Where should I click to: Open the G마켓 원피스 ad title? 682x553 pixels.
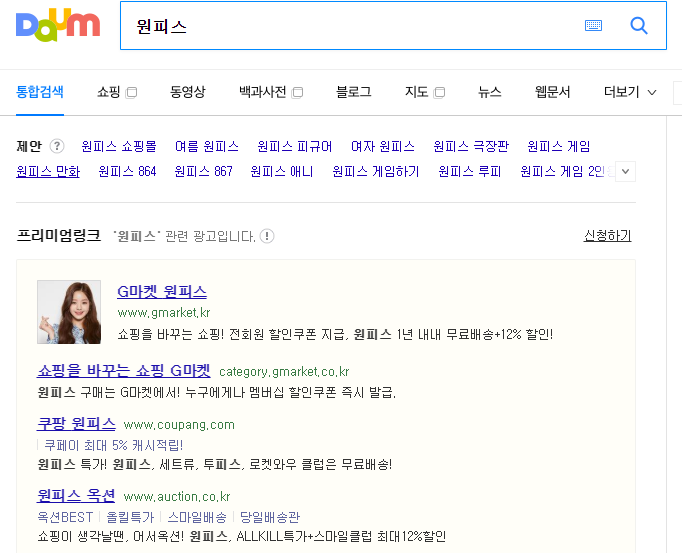pyautogui.click(x=162, y=292)
